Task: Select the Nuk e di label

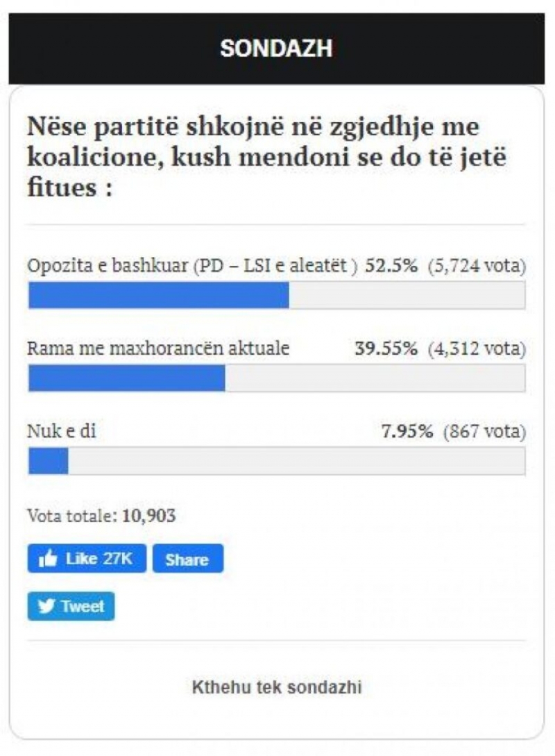Action: [x=62, y=431]
